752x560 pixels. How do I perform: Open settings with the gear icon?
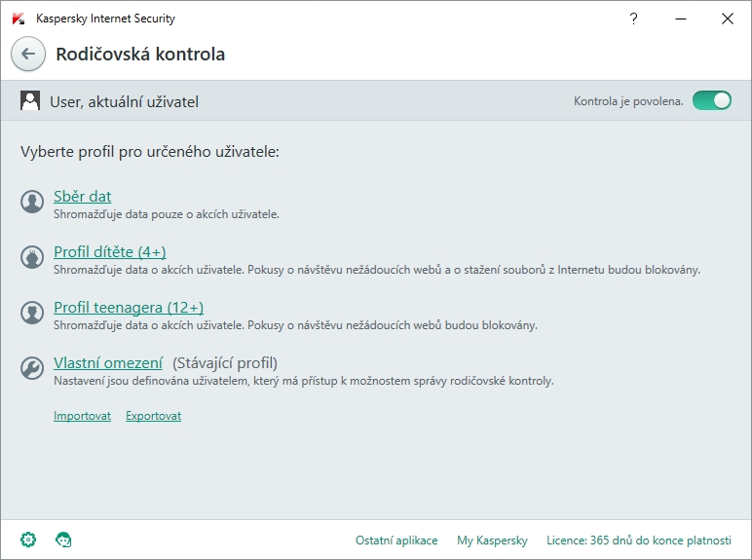point(28,540)
